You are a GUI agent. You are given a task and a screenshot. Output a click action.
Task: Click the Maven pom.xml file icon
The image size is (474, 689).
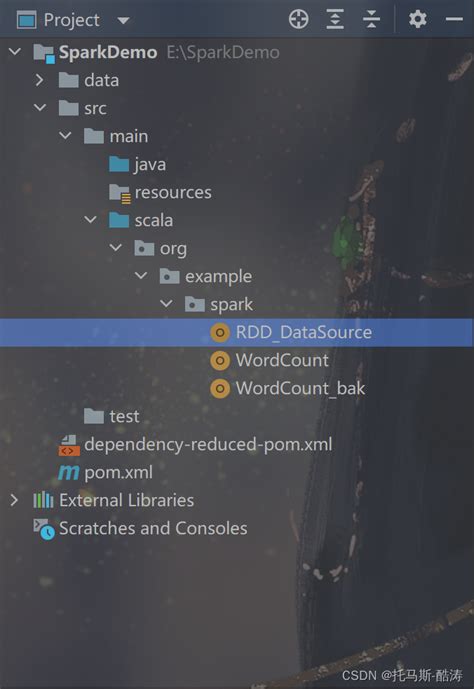[x=69, y=473]
